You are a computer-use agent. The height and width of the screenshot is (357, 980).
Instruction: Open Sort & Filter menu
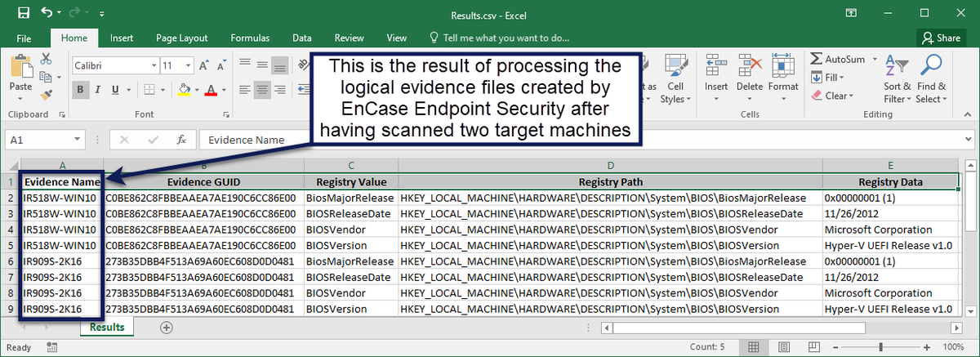(897, 79)
